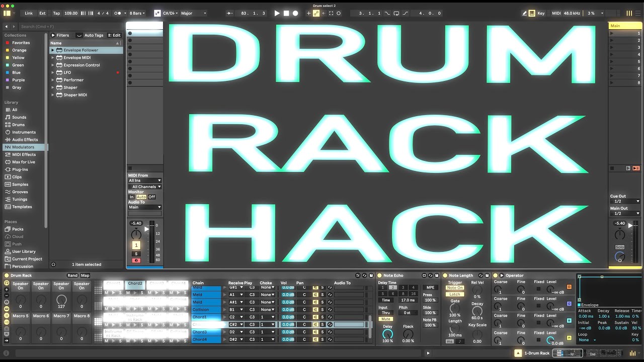Expand the LFO device entry

click(x=52, y=72)
